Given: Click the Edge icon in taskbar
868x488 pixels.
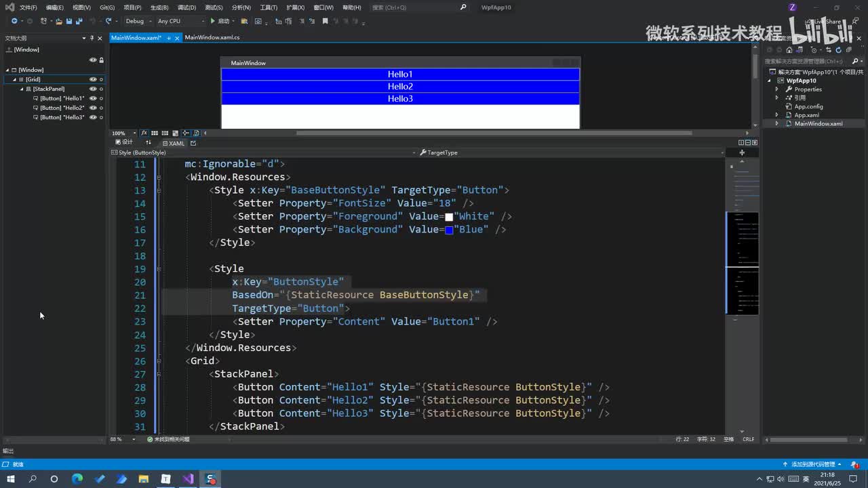Looking at the screenshot, I should tap(77, 479).
